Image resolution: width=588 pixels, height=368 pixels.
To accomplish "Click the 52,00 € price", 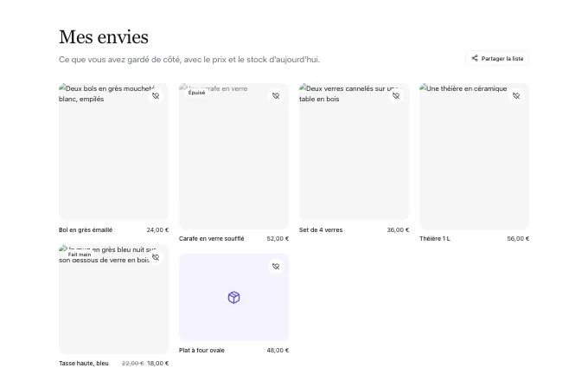I will (x=278, y=238).
